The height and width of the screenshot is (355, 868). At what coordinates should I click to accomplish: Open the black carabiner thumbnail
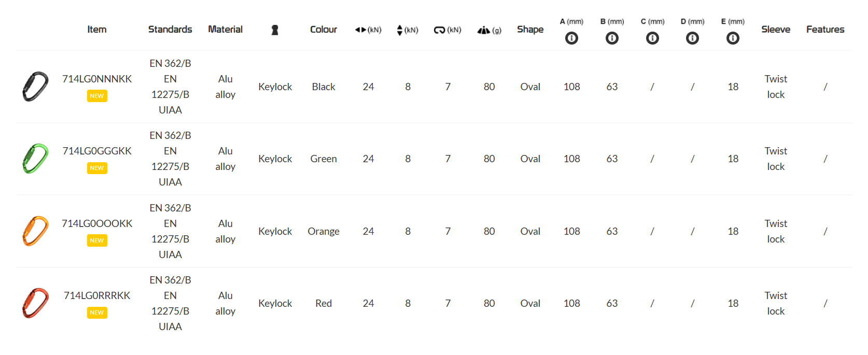[35, 87]
